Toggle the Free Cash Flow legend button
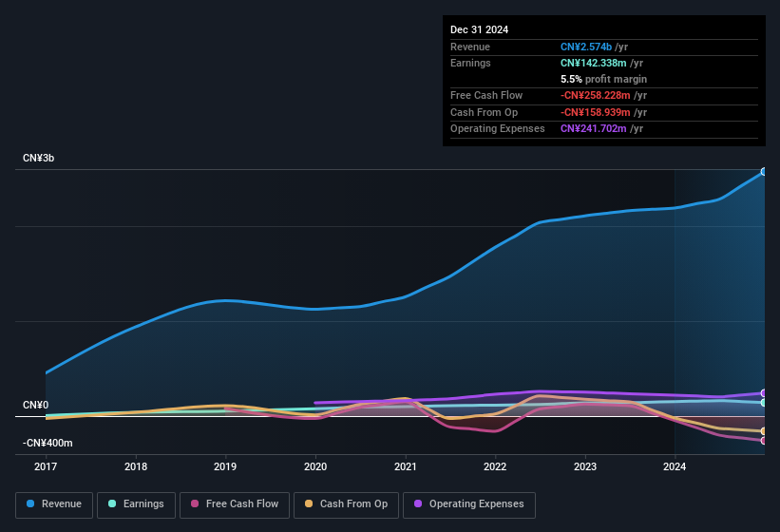This screenshot has width=780, height=532. pyautogui.click(x=235, y=504)
